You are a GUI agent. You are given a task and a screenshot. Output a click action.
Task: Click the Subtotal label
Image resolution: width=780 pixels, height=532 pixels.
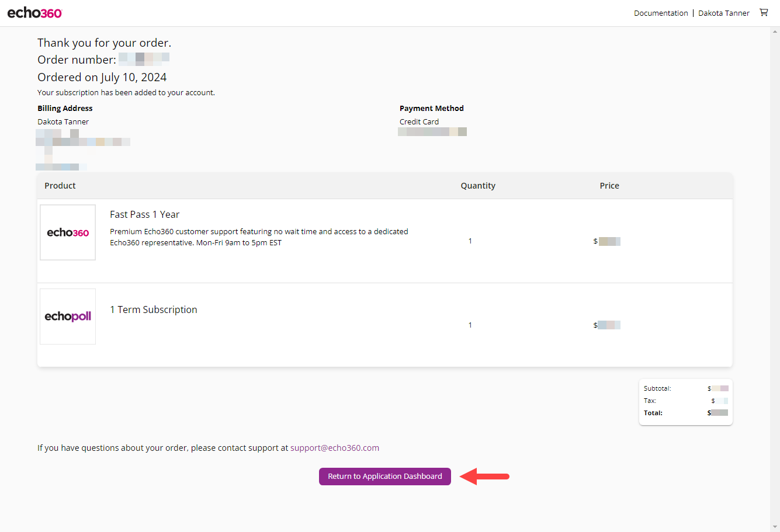(x=657, y=388)
